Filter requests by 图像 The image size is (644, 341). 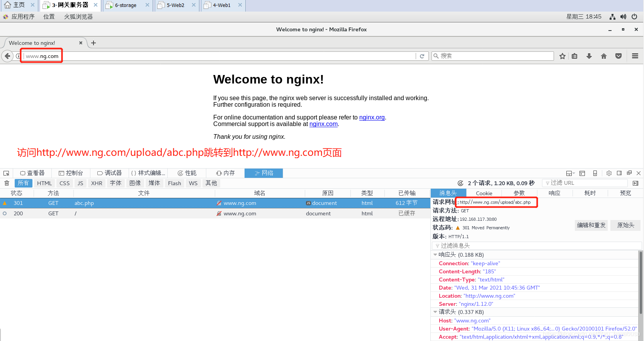pyautogui.click(x=135, y=183)
